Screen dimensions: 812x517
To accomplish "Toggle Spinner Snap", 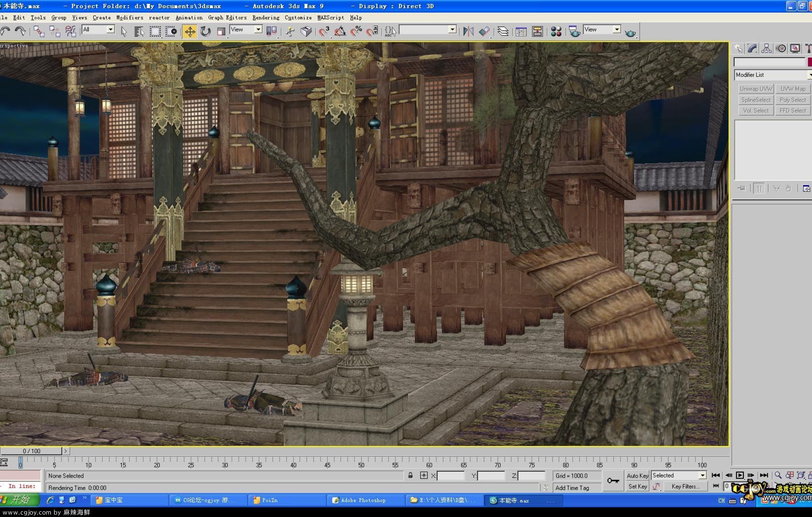I will (x=372, y=31).
